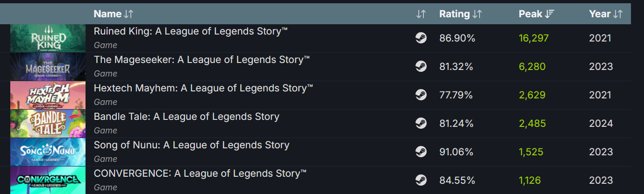This screenshot has width=644, height=194.
Task: Open Ruined King: A League of Legends Story
Action: point(190,31)
